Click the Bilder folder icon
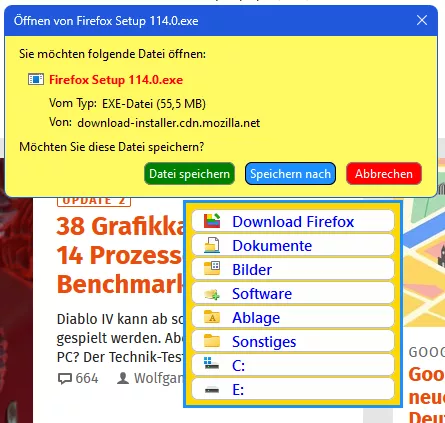The width and height of the screenshot is (445, 423). coord(212,269)
